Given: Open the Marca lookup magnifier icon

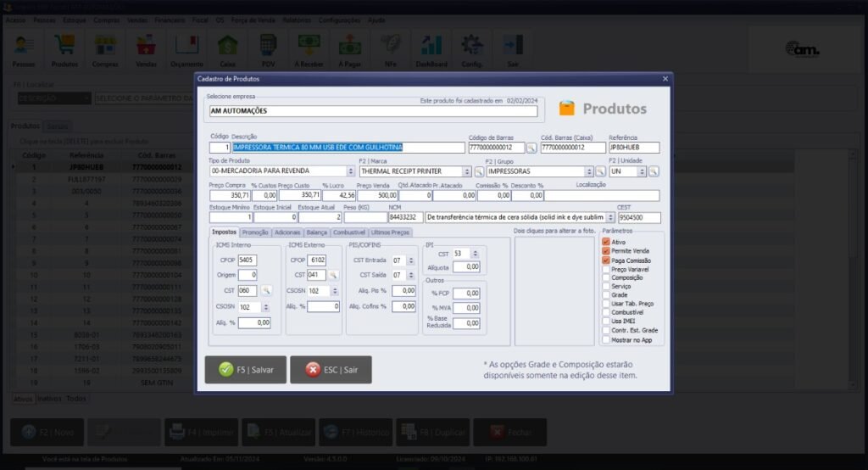Looking at the screenshot, I should pos(478,171).
